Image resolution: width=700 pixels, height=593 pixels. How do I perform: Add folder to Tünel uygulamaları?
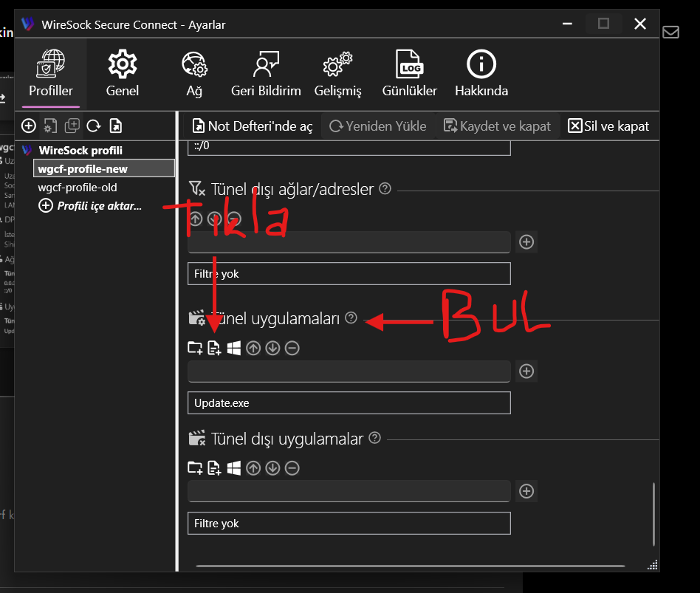click(195, 348)
